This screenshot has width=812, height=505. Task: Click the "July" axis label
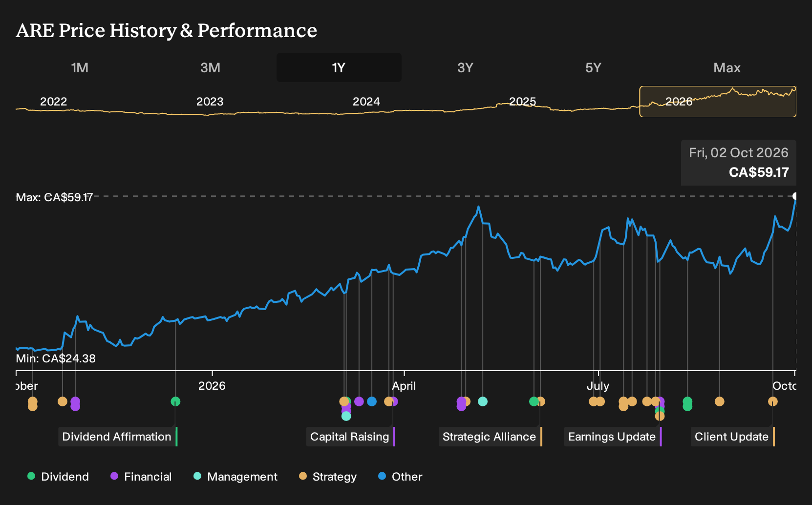598,386
